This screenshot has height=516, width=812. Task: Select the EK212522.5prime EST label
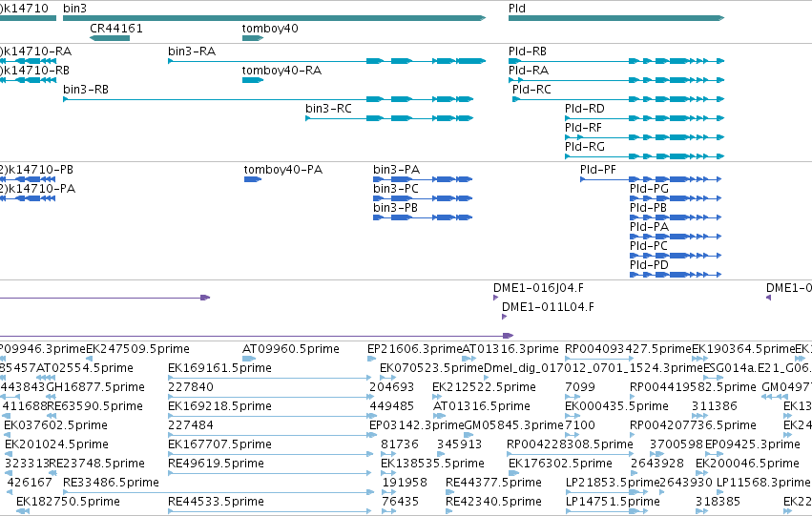484,387
